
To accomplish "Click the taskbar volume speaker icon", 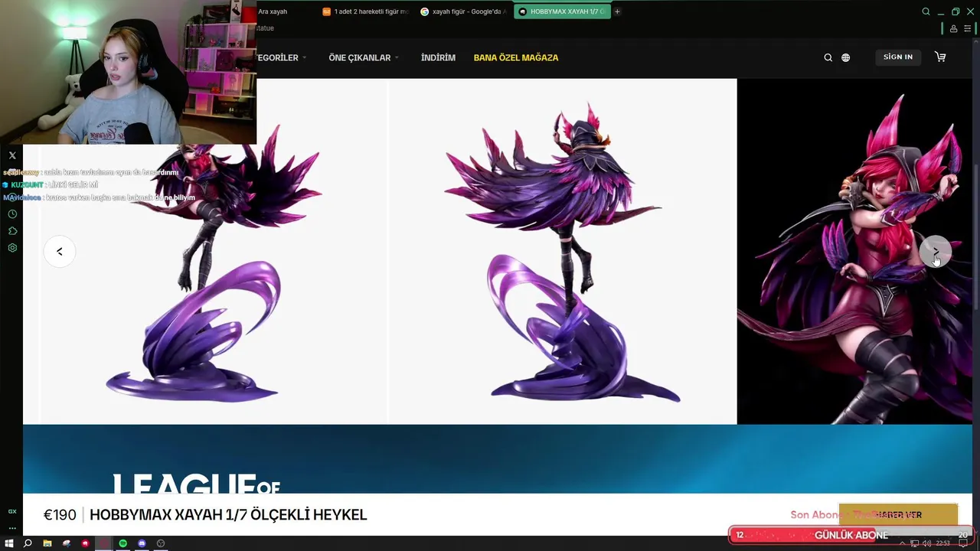I will click(x=926, y=543).
